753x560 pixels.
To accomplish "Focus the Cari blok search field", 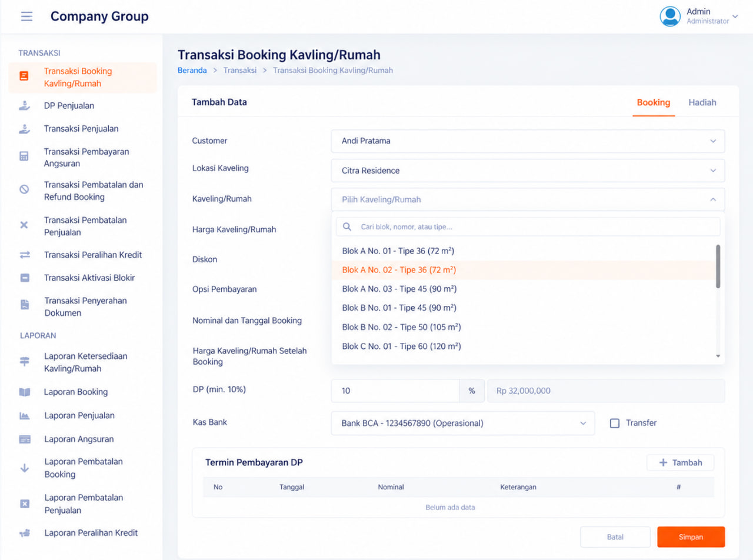I will coord(528,226).
